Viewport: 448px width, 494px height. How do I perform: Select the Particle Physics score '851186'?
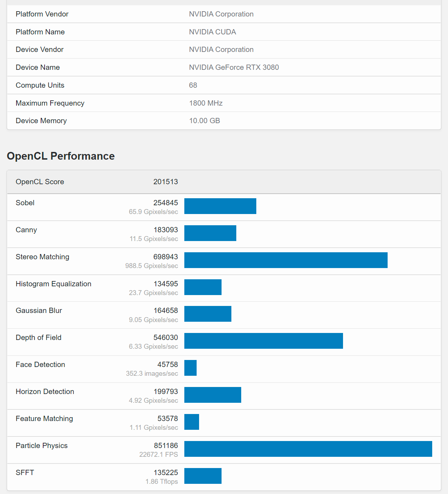(166, 446)
